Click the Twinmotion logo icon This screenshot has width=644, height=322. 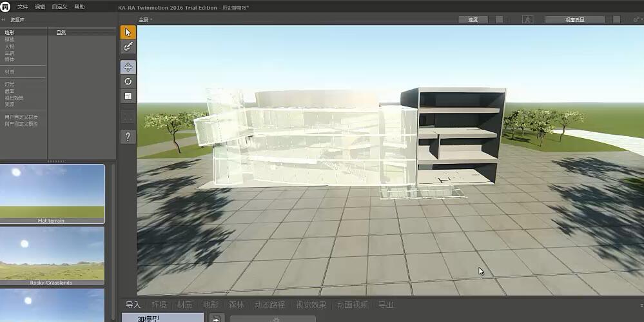point(5,6)
